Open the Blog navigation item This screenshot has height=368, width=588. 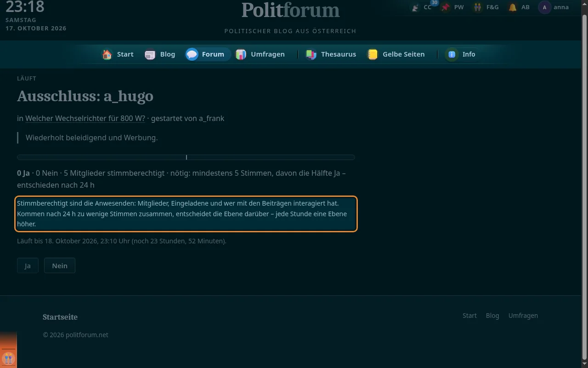[x=160, y=54]
